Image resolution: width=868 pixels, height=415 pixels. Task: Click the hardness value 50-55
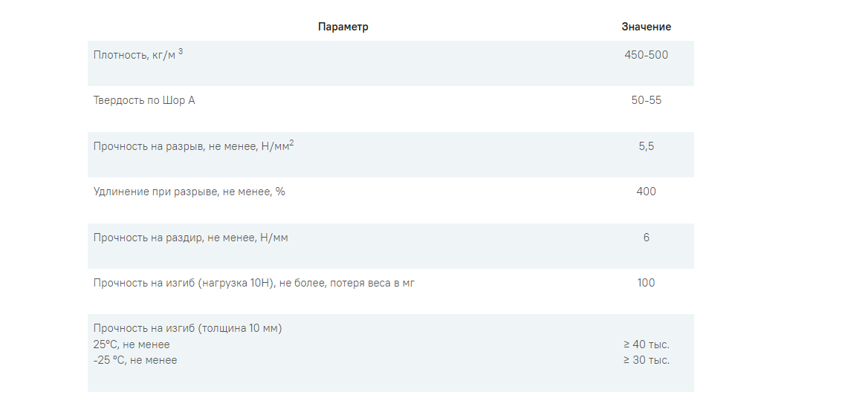(646, 100)
